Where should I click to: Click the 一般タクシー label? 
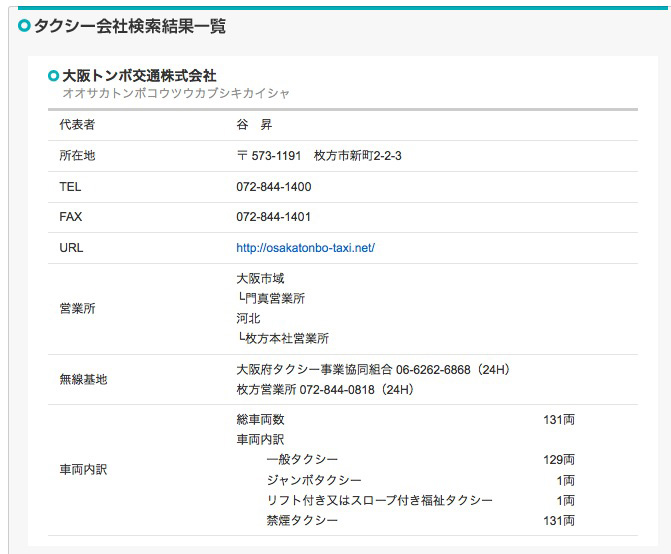(302, 459)
